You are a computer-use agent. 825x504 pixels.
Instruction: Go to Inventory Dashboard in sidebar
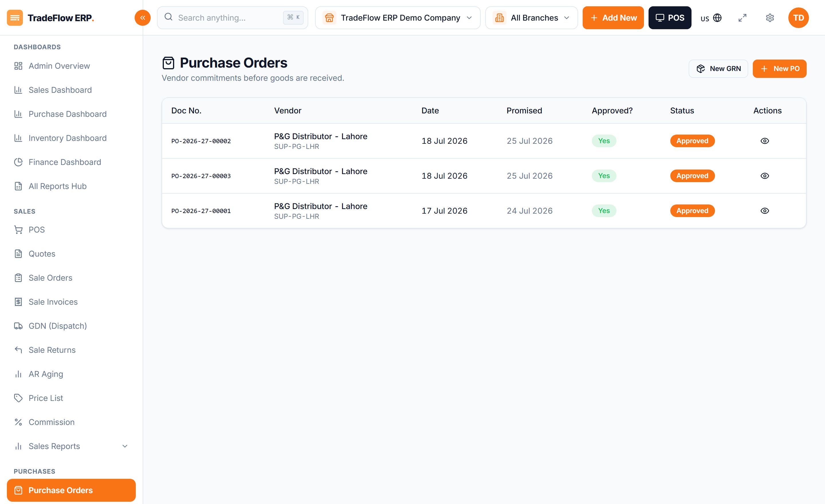(71, 138)
